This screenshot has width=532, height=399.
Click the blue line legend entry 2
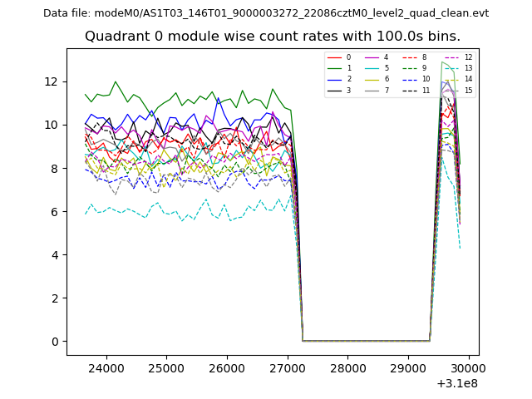(334, 79)
